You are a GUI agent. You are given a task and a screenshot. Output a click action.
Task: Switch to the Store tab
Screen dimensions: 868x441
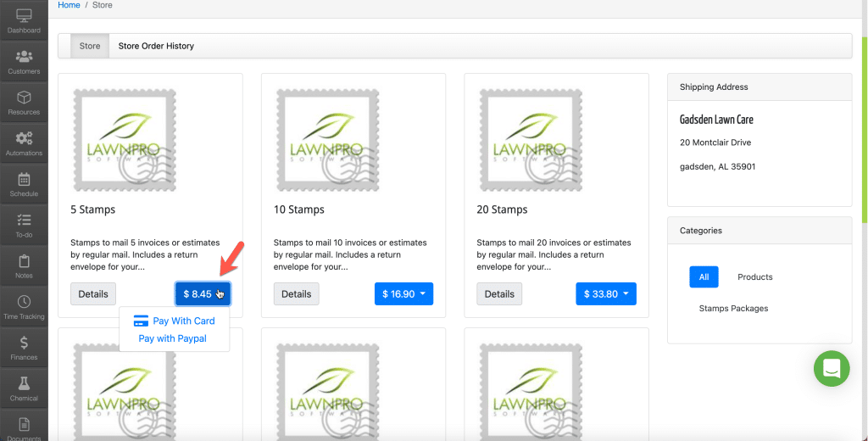pyautogui.click(x=90, y=46)
